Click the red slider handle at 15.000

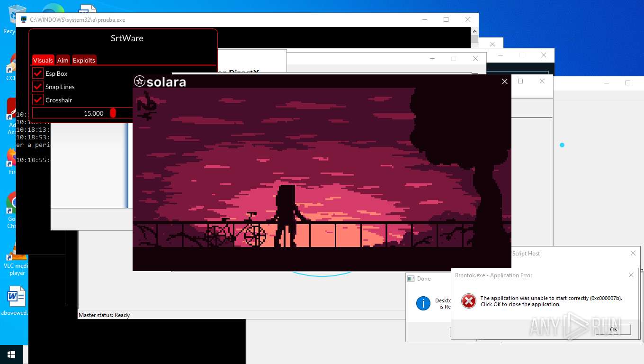point(113,113)
